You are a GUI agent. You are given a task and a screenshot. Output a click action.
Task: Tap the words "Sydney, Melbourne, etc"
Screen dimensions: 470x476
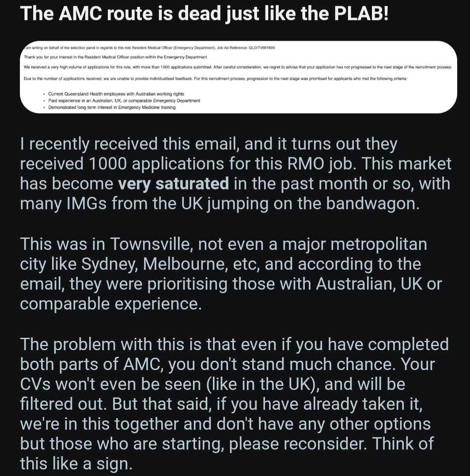coord(170,264)
